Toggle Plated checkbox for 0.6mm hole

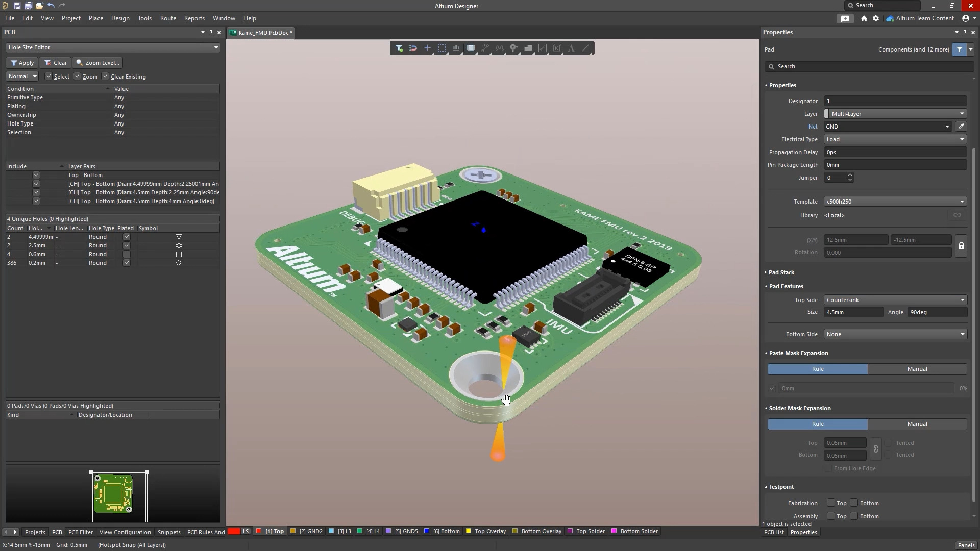[x=127, y=254]
